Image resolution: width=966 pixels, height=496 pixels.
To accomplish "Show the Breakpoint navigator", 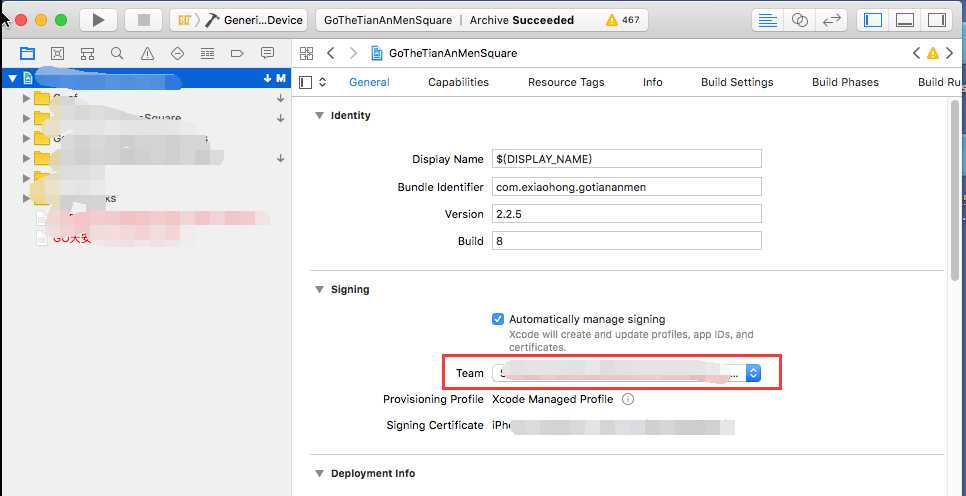I will (237, 54).
